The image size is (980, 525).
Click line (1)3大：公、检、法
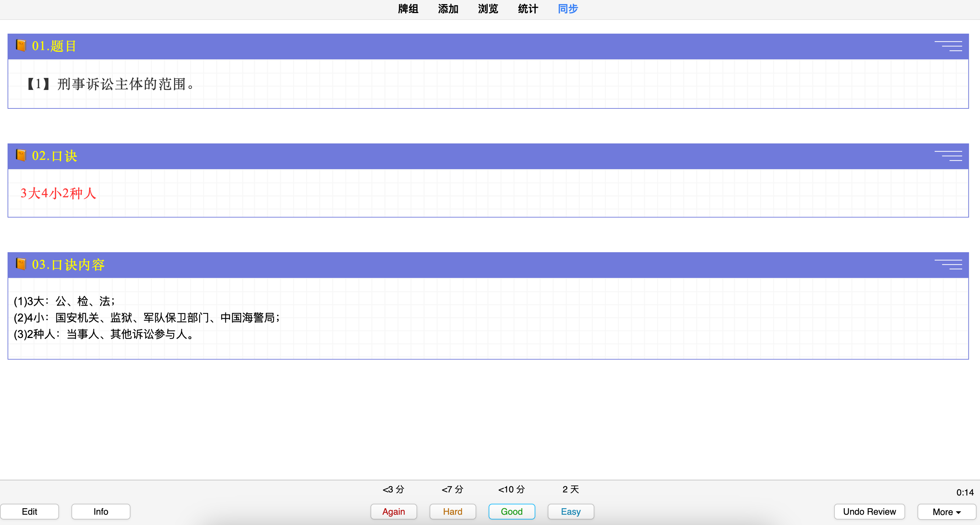coord(64,301)
